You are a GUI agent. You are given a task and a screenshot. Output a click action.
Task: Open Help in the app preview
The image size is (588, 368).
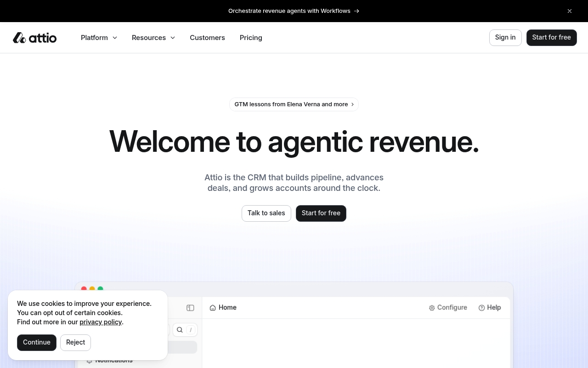pyautogui.click(x=490, y=308)
